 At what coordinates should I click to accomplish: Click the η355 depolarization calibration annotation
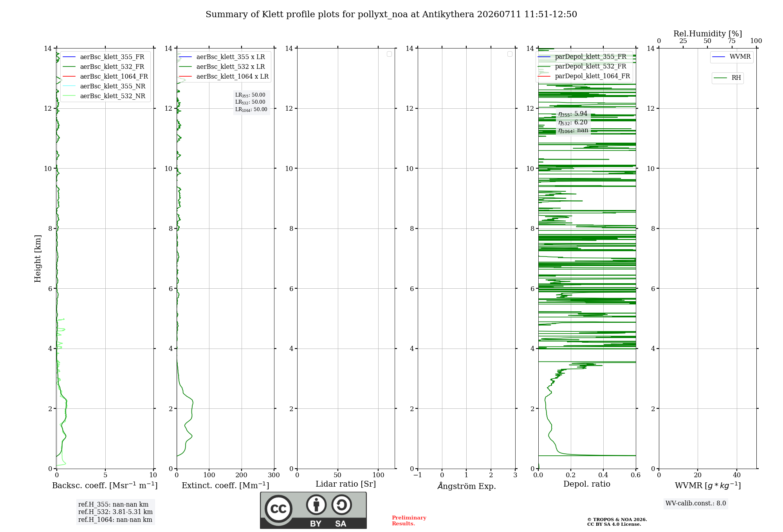click(573, 114)
